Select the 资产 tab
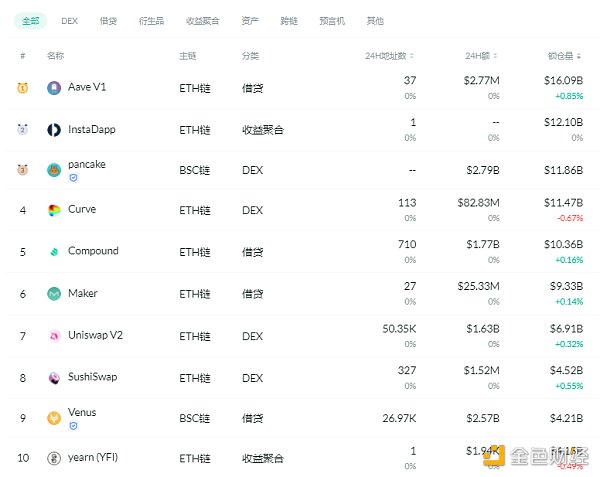The width and height of the screenshot is (600, 477). (250, 21)
